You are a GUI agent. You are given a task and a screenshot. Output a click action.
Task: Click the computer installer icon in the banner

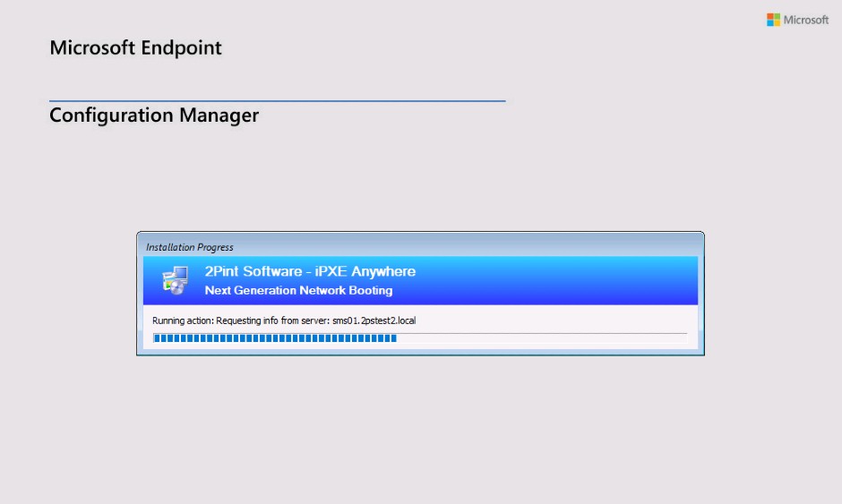point(175,280)
